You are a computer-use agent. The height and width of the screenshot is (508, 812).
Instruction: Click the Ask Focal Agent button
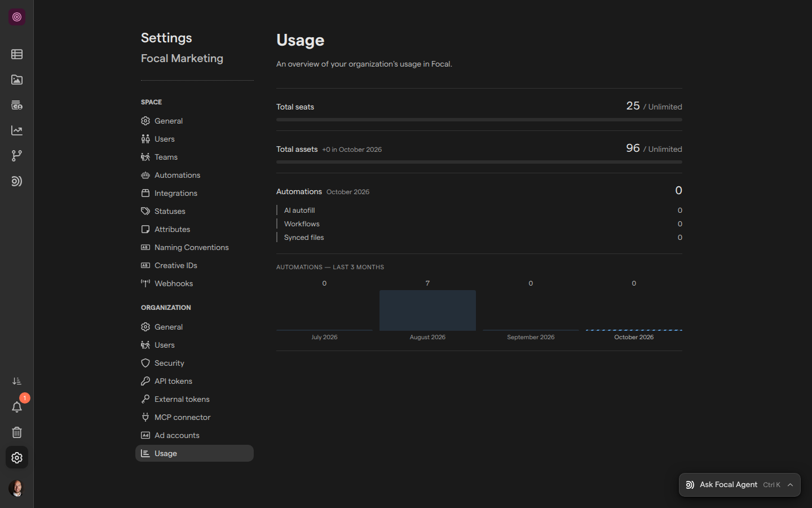[x=739, y=485]
